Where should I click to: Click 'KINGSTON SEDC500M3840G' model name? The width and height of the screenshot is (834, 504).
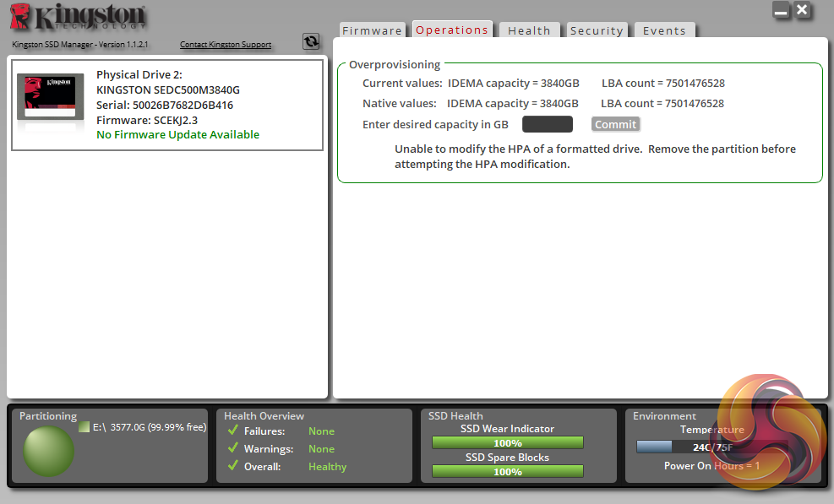point(168,89)
